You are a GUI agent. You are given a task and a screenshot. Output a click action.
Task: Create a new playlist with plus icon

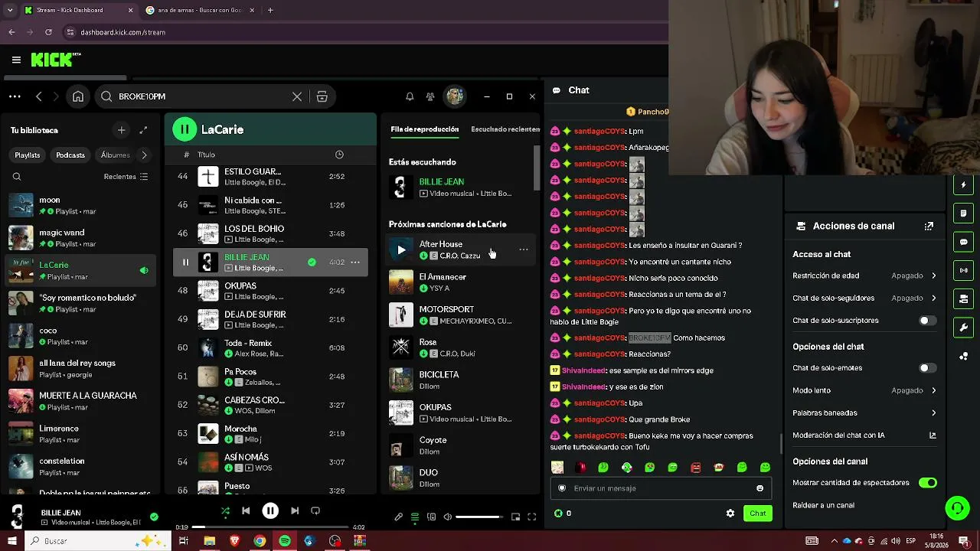tap(121, 130)
